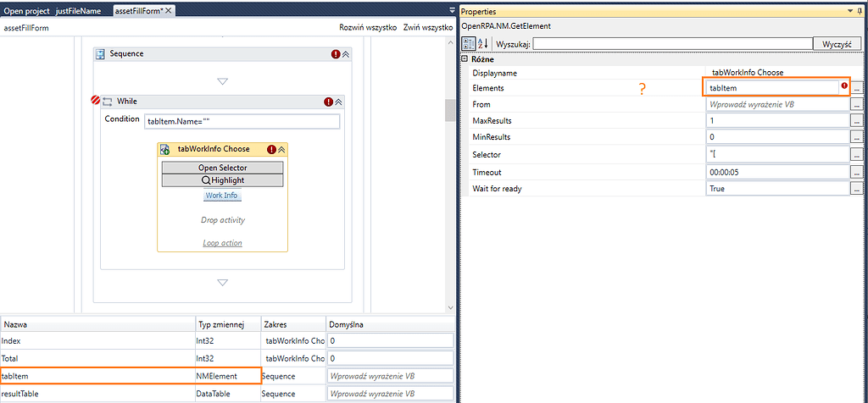Click the breakpoint marker beside While
The width and height of the screenshot is (868, 403).
[95, 100]
